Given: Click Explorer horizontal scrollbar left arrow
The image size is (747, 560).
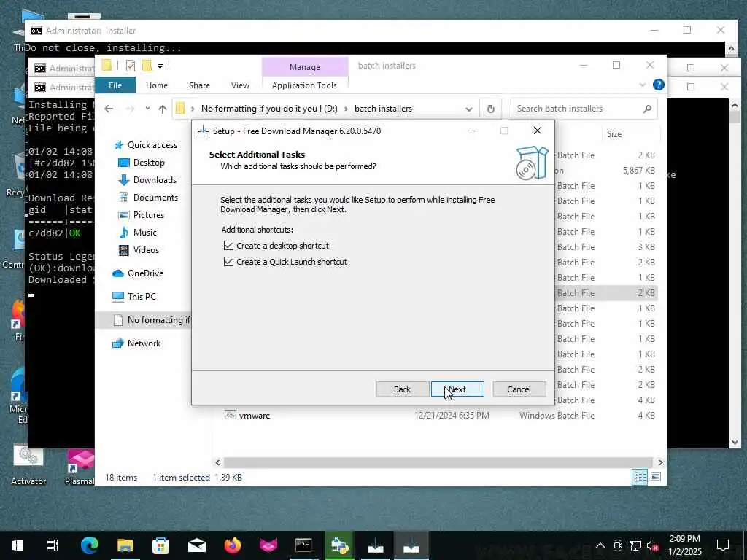Looking at the screenshot, I should click(217, 462).
